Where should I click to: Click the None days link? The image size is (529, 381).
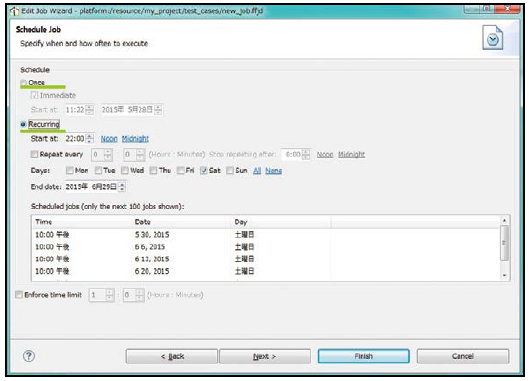point(274,171)
